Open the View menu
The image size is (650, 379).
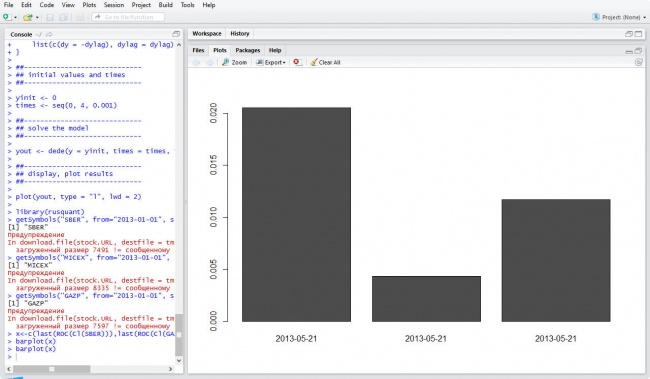[68, 5]
